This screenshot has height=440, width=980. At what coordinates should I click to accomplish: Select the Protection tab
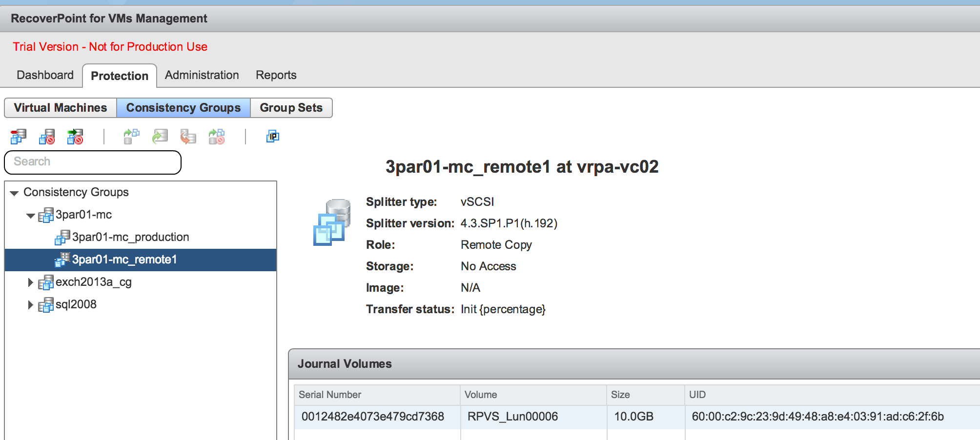tap(120, 76)
